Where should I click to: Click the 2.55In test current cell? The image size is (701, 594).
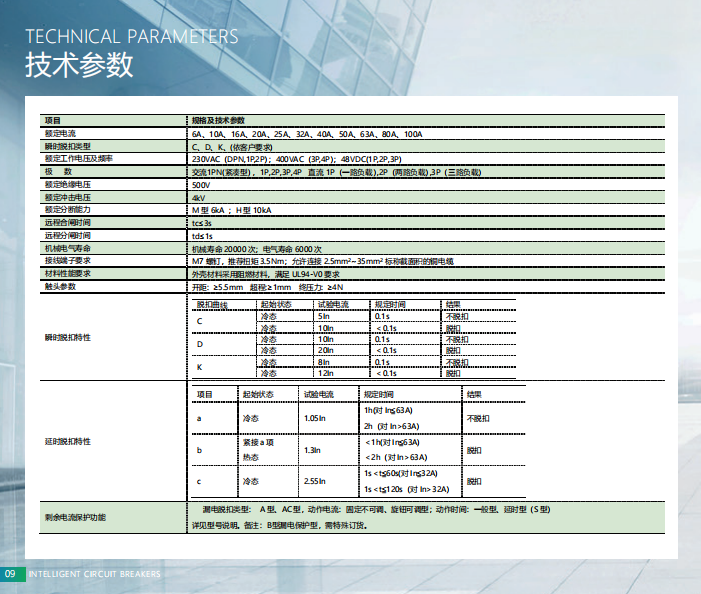point(314,481)
